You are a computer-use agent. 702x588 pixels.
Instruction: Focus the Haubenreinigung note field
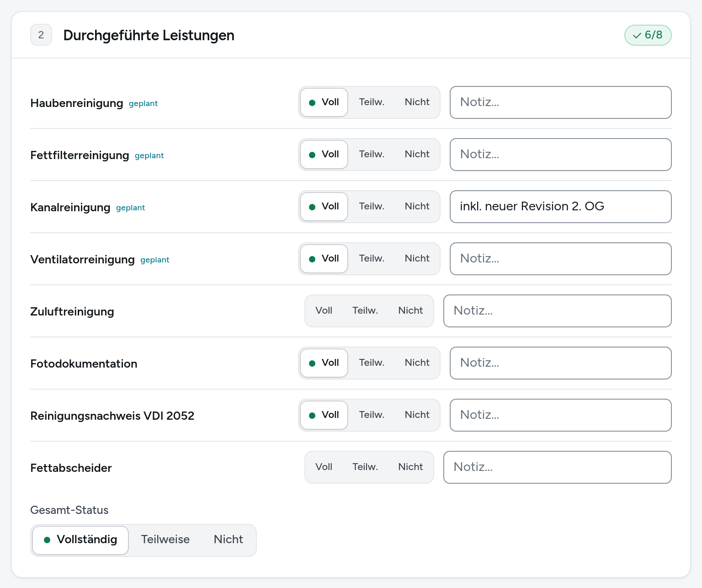(x=561, y=102)
